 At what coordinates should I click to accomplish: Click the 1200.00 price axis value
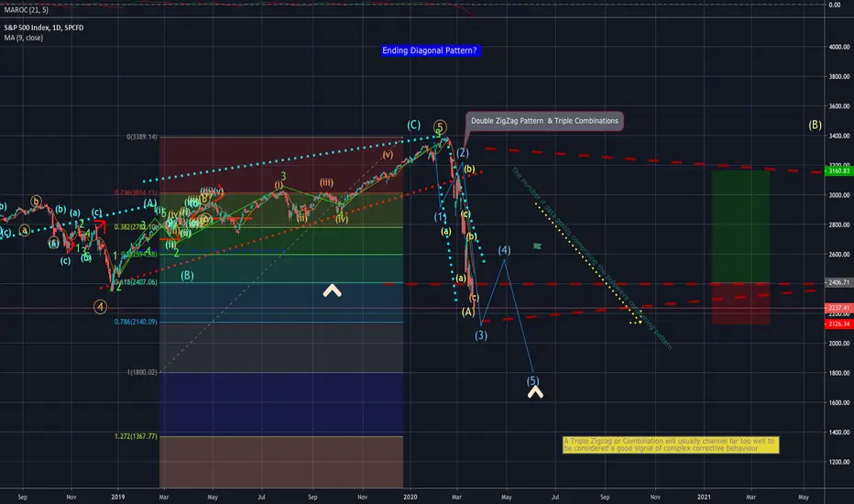pyautogui.click(x=838, y=462)
